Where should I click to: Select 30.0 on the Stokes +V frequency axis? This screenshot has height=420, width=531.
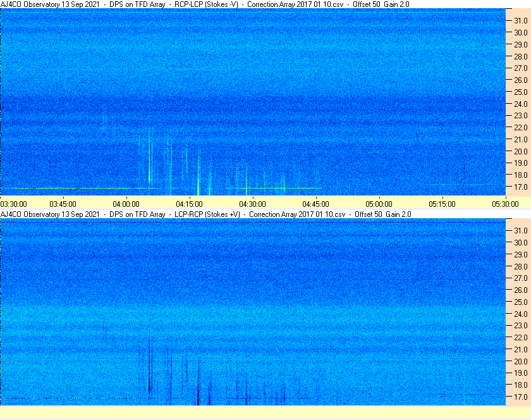(521, 243)
